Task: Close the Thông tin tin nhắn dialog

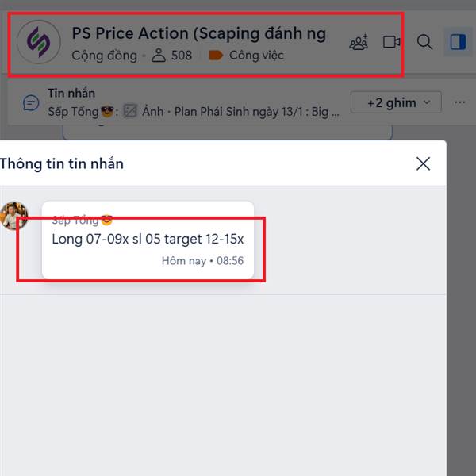Action: point(423,164)
